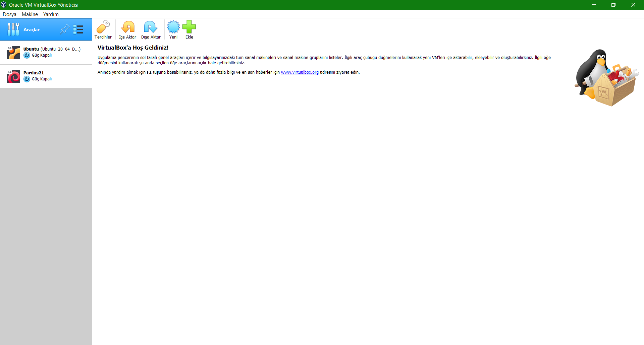This screenshot has width=644, height=345.
Task: Follow the www.virtualbox.org link
Action: tap(300, 72)
